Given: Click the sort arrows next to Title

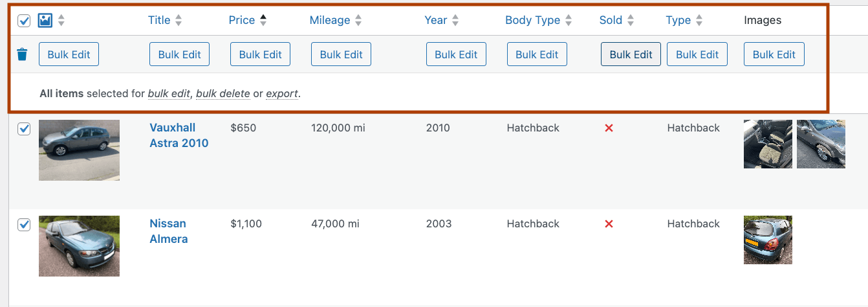Looking at the screenshot, I should click(179, 21).
